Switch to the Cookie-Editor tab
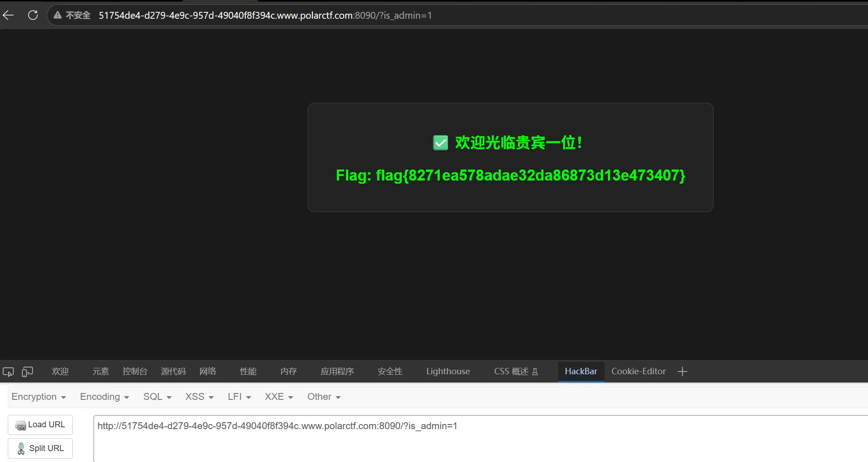The width and height of the screenshot is (868, 462). [x=639, y=372]
